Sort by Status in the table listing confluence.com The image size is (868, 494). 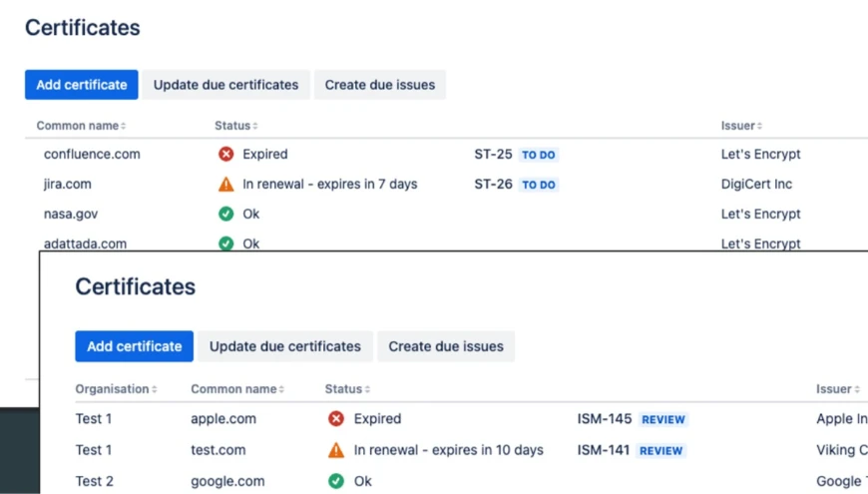click(x=236, y=126)
